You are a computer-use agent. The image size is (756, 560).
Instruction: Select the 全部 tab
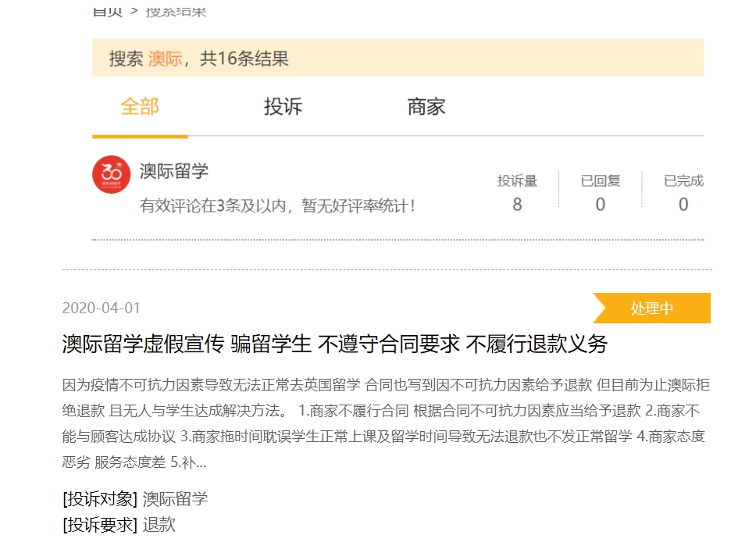tap(140, 106)
